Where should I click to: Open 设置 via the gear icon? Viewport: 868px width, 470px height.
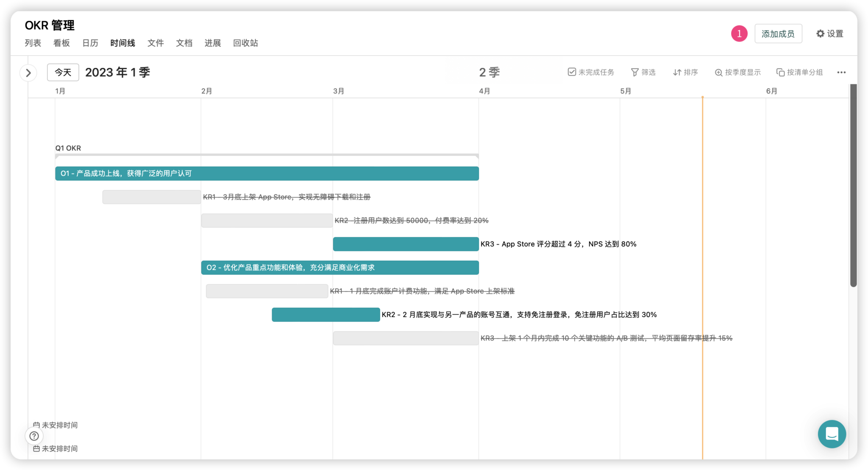(x=821, y=33)
